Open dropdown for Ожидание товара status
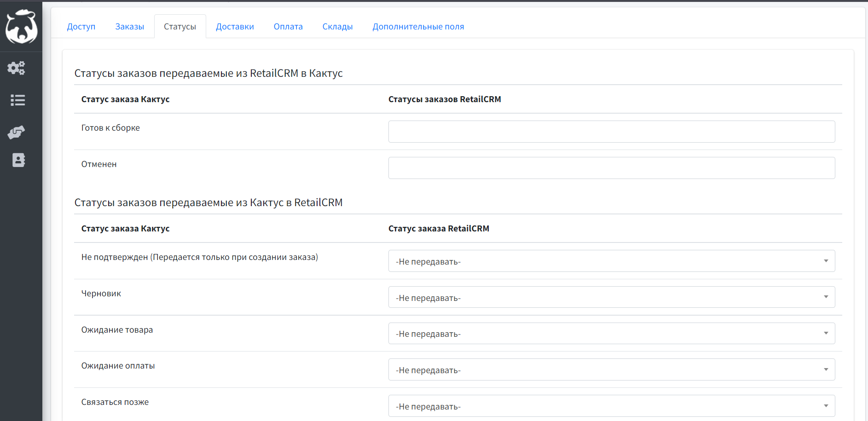The height and width of the screenshot is (421, 868). (612, 334)
